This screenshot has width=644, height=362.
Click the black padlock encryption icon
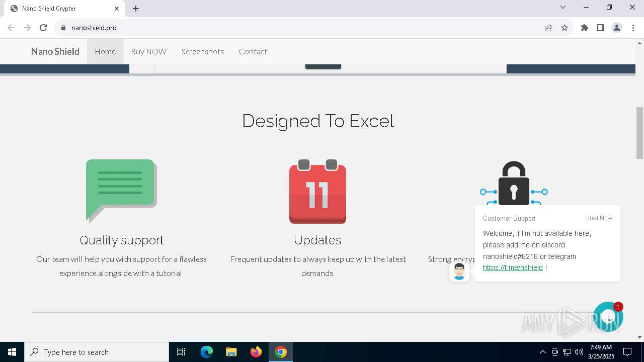point(514,183)
